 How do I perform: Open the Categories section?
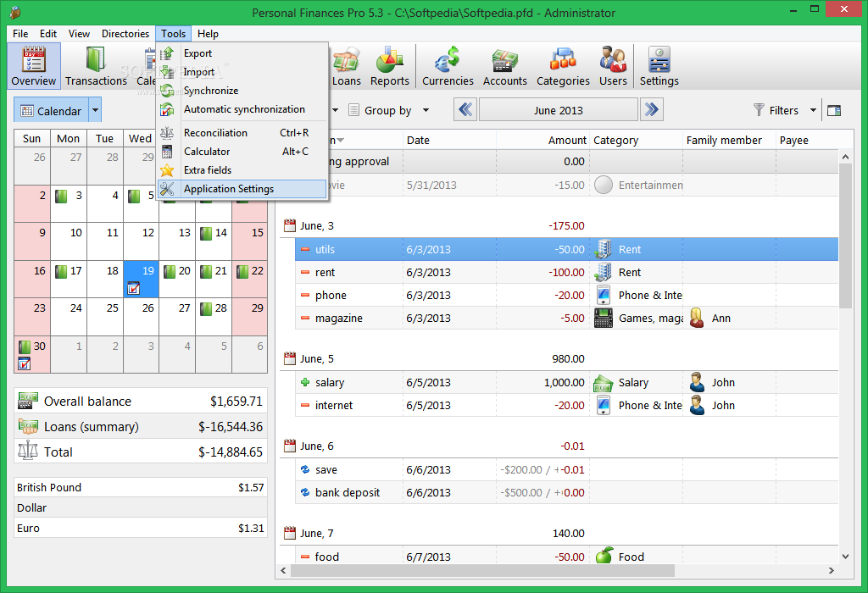[x=563, y=66]
